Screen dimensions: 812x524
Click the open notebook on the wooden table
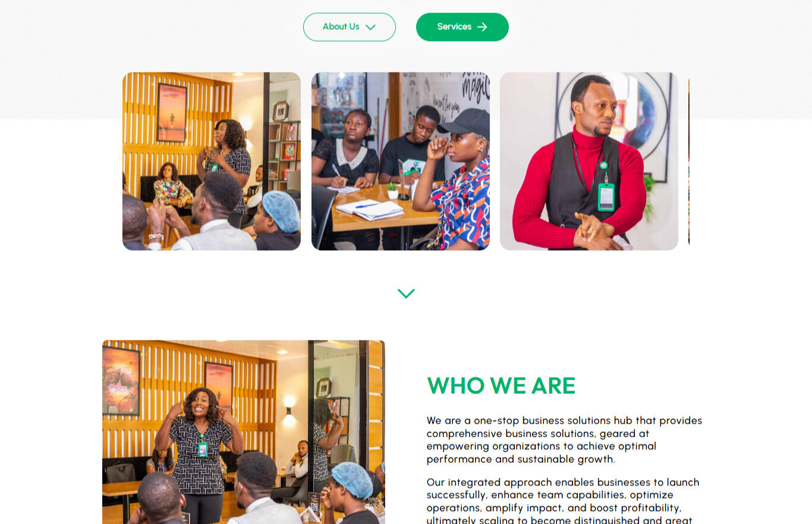point(370,209)
